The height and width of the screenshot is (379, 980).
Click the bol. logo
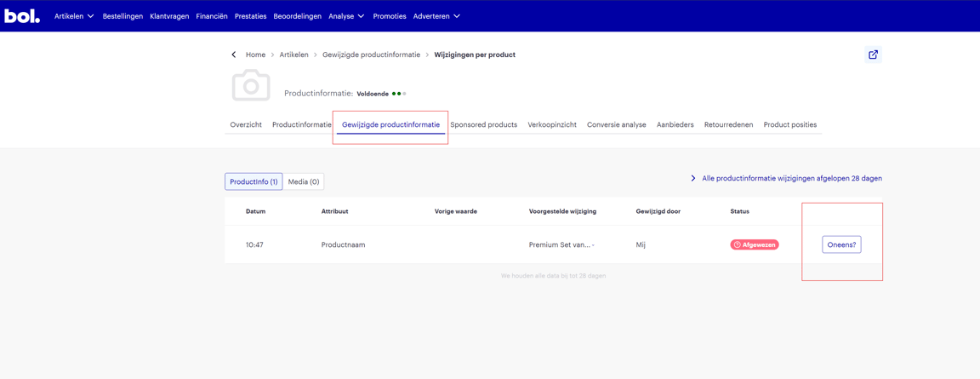(22, 16)
